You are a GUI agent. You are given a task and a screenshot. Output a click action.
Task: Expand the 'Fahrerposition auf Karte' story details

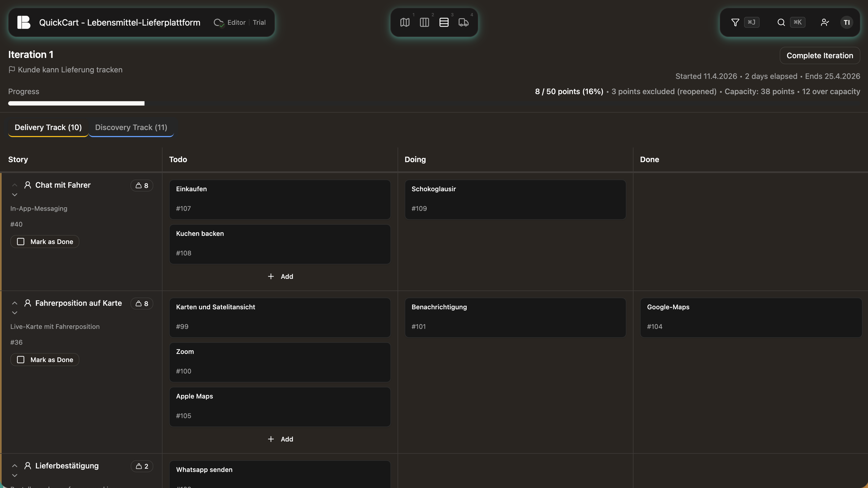tap(14, 313)
